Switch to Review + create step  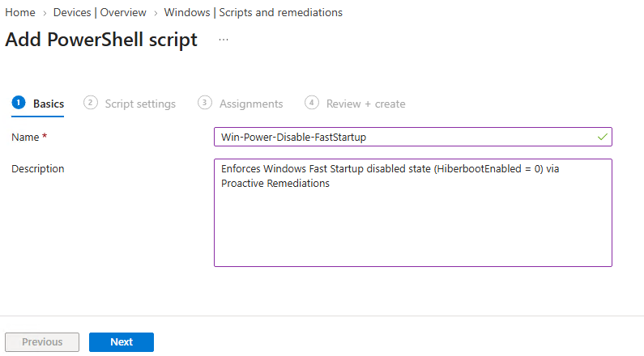click(x=355, y=104)
